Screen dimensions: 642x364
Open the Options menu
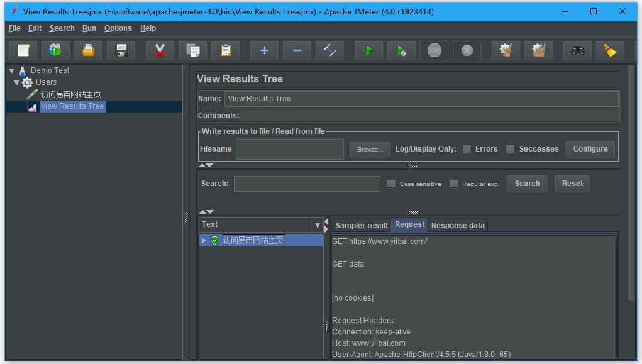click(x=118, y=28)
